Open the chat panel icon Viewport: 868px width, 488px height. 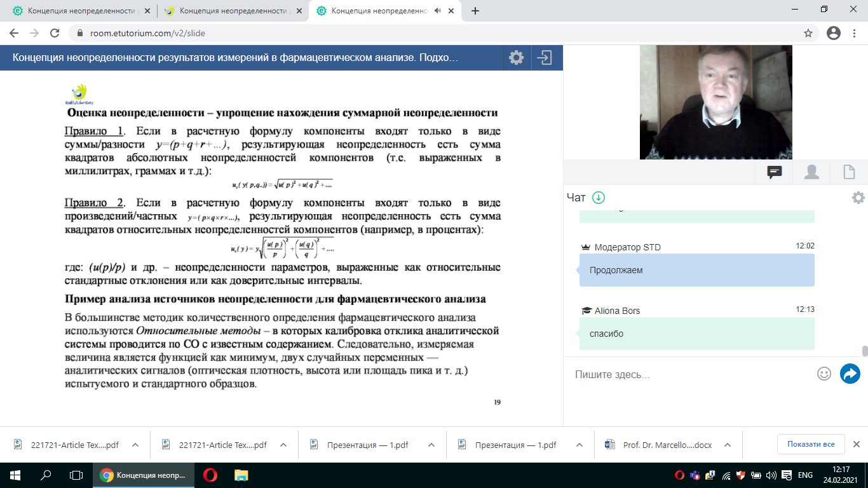(x=774, y=172)
